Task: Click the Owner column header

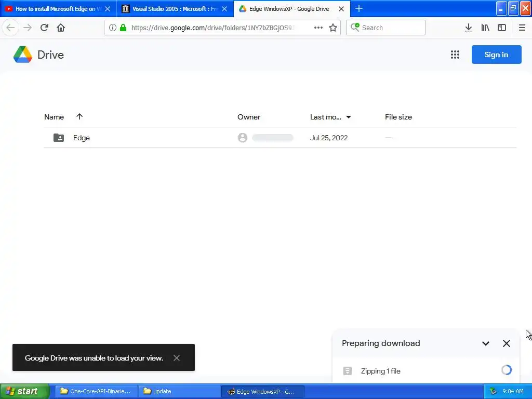Action: pos(249,117)
